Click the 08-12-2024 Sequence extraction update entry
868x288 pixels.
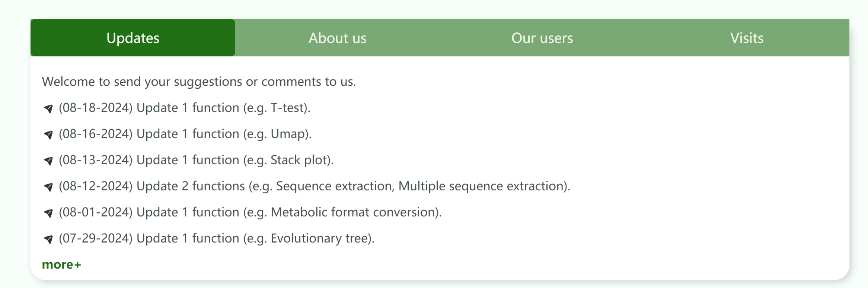(x=315, y=186)
